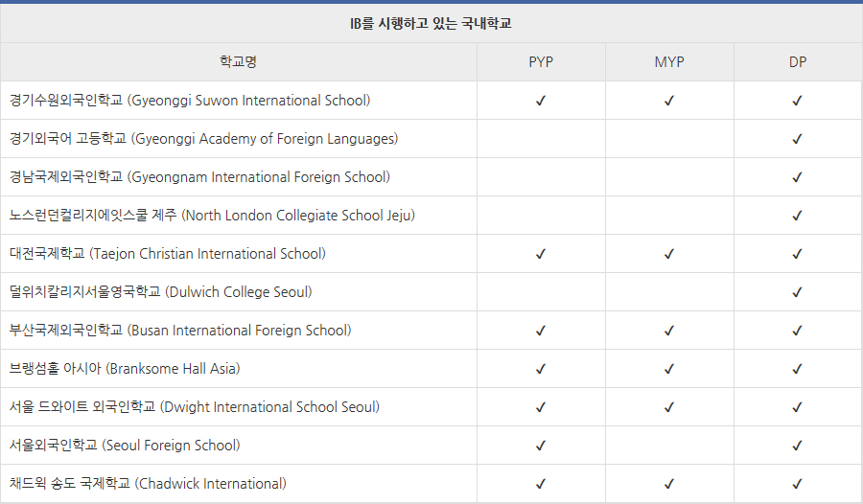
Task: Click MYP checkmark for Chadwick International
Action: [x=668, y=484]
